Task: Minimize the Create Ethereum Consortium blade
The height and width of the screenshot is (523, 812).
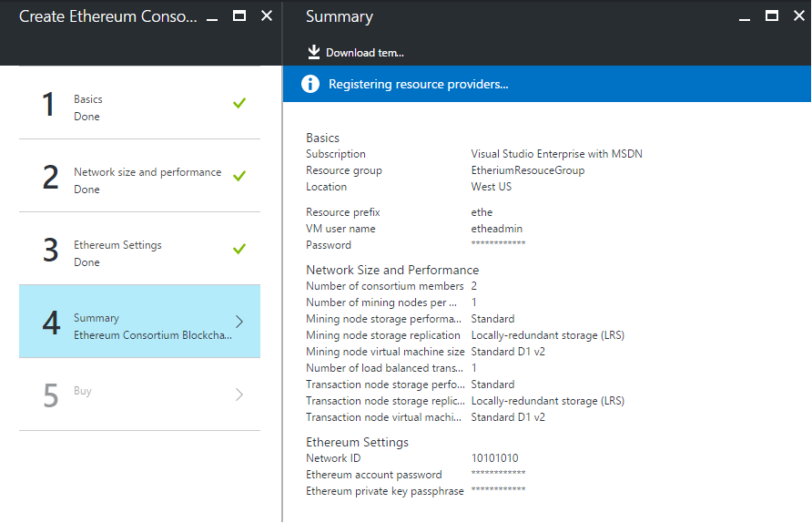Action: coord(212,16)
